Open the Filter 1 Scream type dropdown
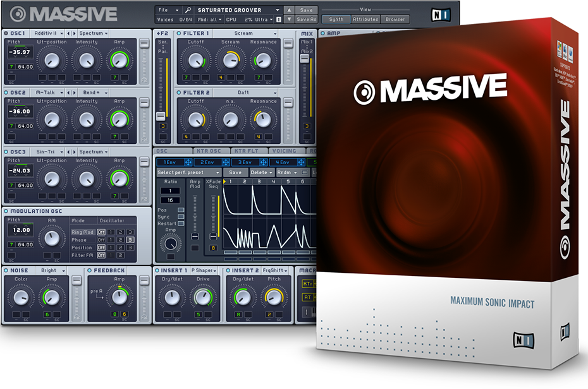Image resolution: width=588 pixels, height=389 pixels. click(245, 33)
